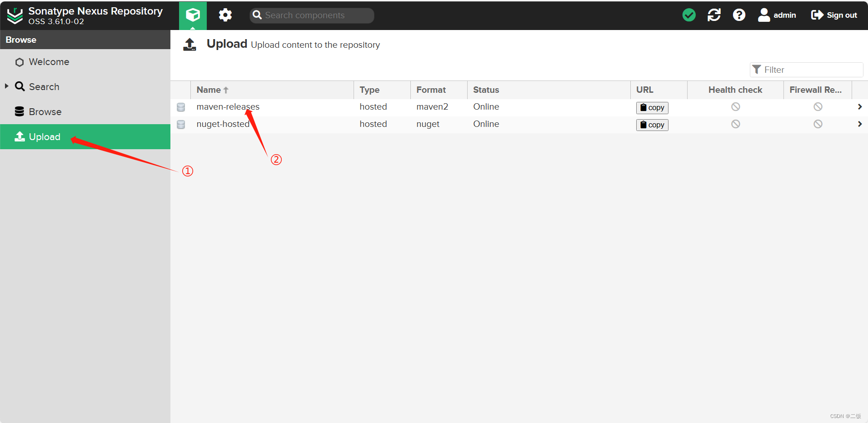Image resolution: width=868 pixels, height=423 pixels.
Task: Click the admin user account
Action: tap(777, 15)
